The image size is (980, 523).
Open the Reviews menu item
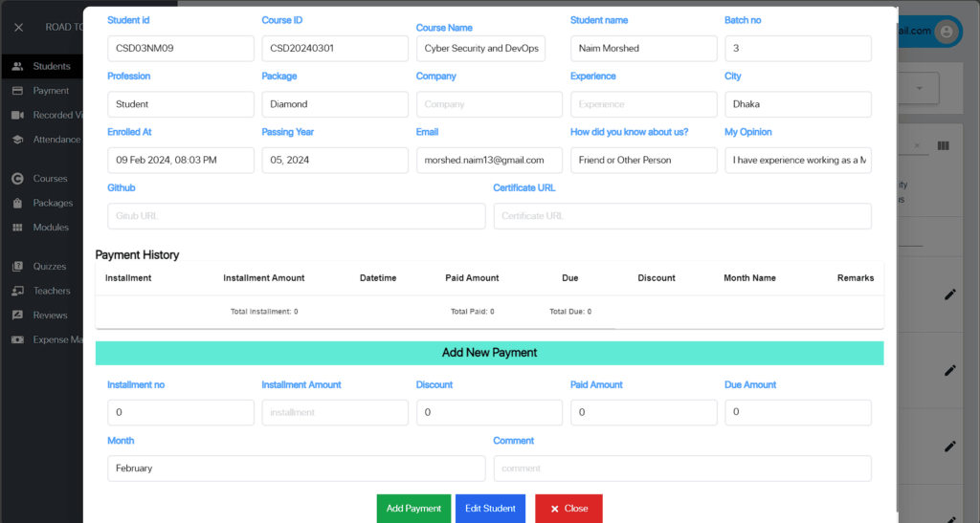pyautogui.click(x=50, y=316)
